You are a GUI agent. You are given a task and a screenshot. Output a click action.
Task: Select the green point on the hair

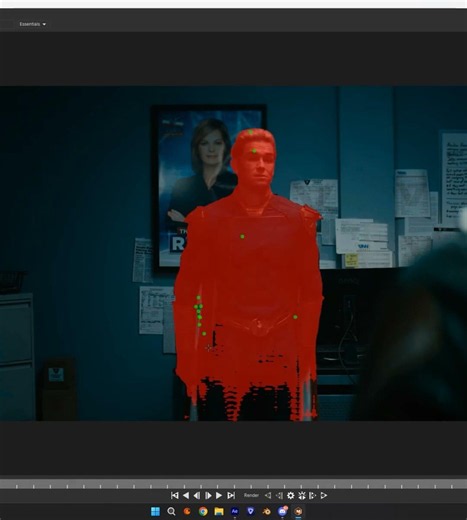click(x=251, y=132)
